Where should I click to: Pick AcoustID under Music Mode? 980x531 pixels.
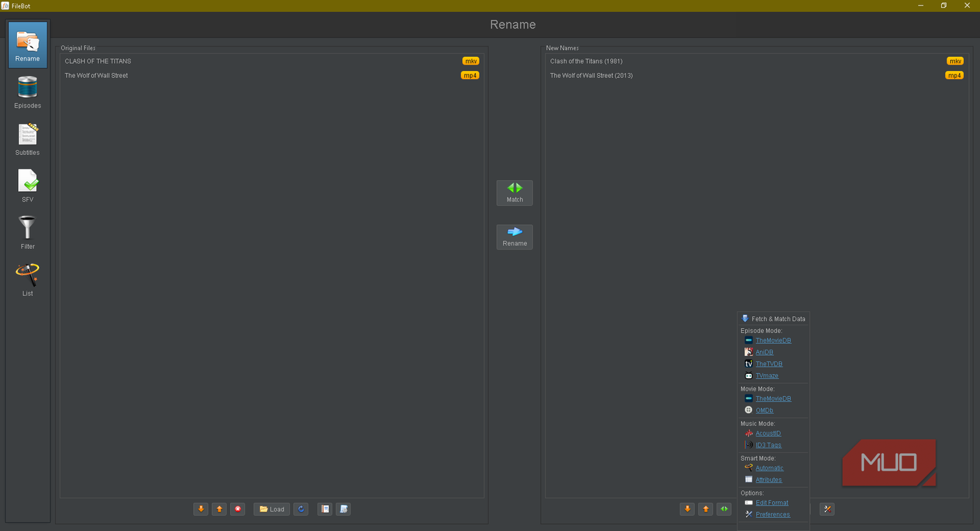click(768, 434)
